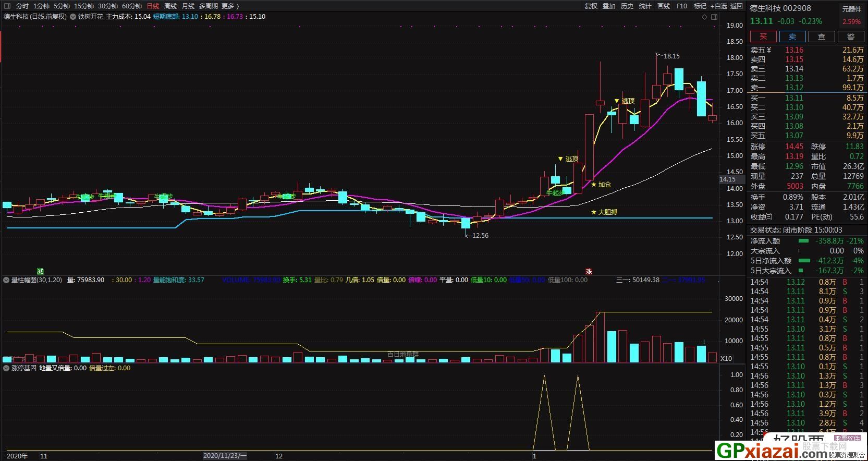The image size is (868, 461).
Task: Toggle the right quote panel icon
Action: [713, 17]
